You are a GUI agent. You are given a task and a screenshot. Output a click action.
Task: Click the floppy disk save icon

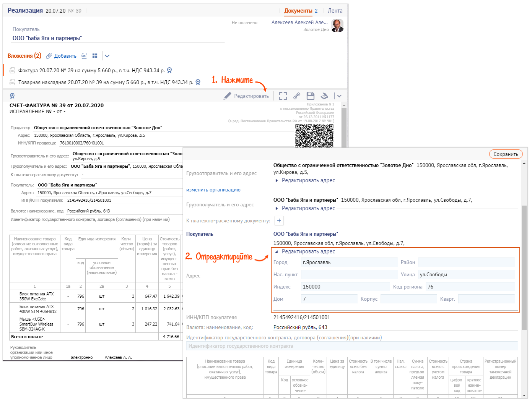[x=310, y=96]
